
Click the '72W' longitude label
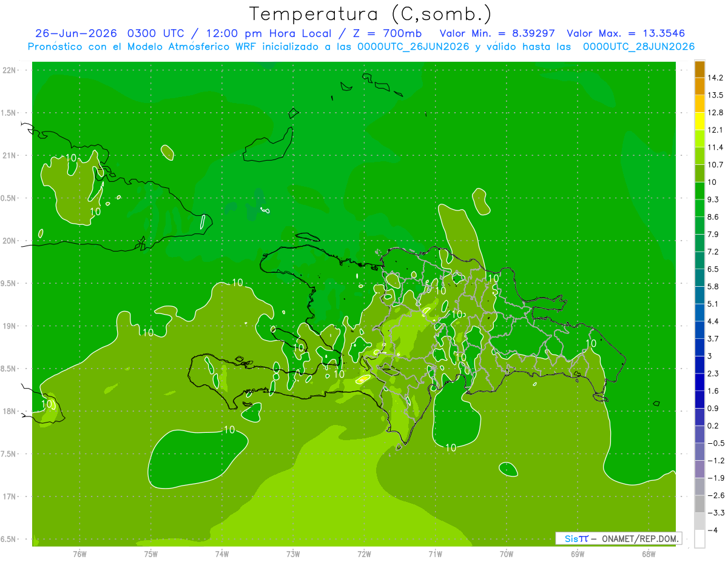point(364,554)
